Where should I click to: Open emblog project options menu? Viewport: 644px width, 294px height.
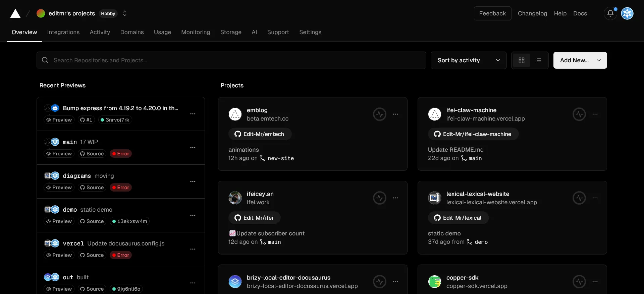pyautogui.click(x=395, y=114)
